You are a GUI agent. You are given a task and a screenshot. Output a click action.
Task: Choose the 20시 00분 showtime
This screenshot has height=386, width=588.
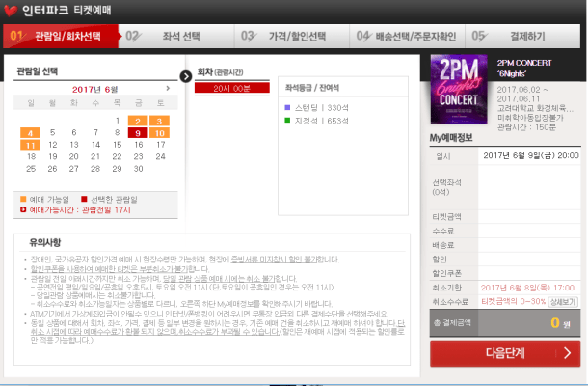[229, 88]
